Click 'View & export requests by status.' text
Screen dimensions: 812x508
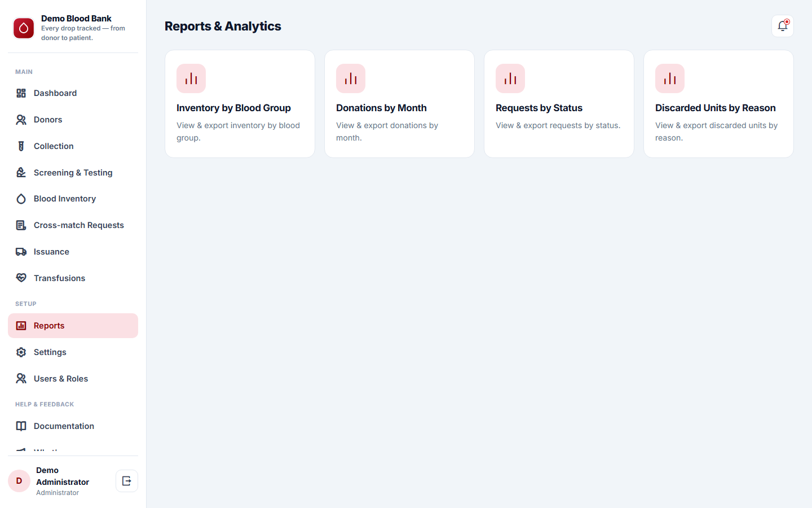558,125
